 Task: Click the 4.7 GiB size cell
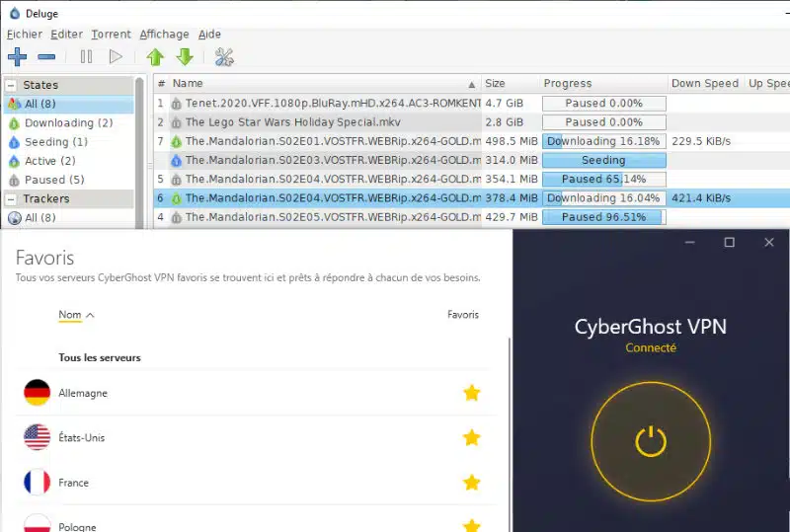coord(504,104)
